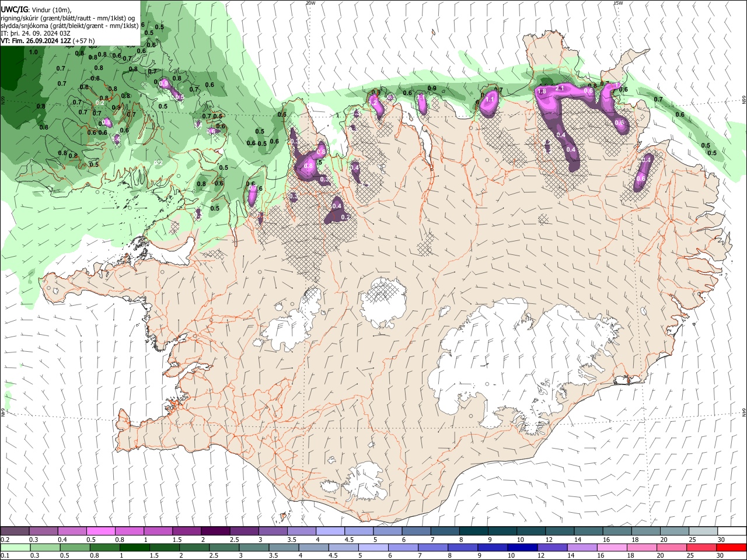Click the '2.1' snowfall value on the map
747x560 pixels.
click(x=560, y=88)
